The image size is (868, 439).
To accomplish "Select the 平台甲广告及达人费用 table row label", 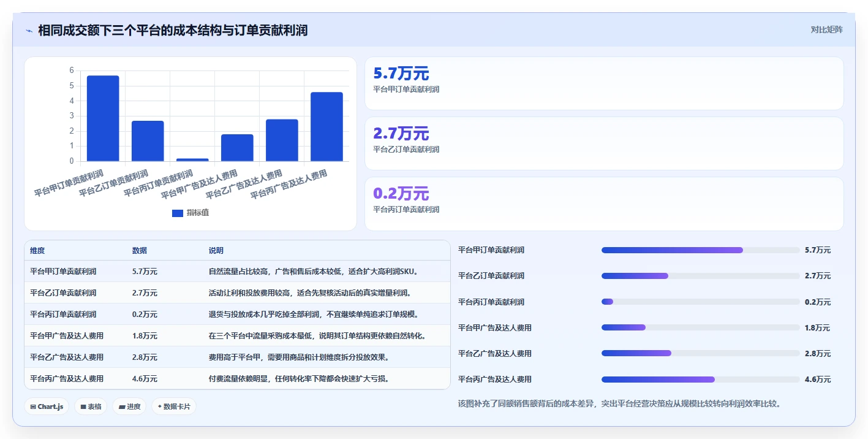I will [x=67, y=335].
